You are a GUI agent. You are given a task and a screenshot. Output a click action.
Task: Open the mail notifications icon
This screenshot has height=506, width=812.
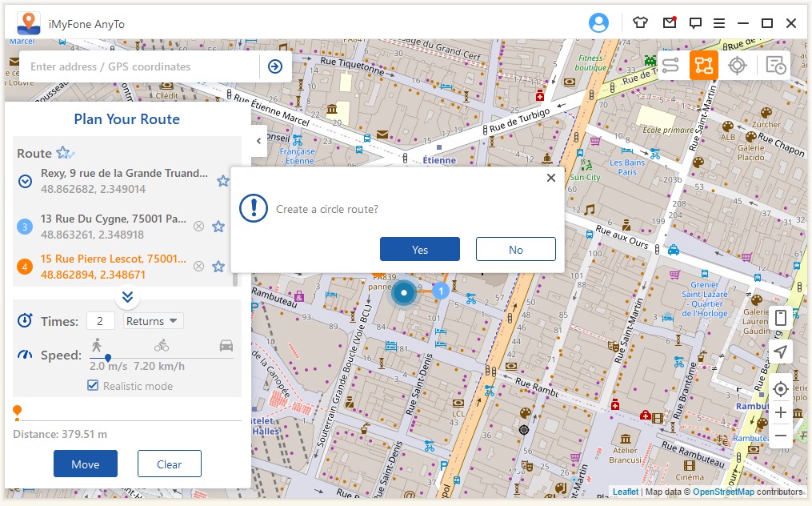(x=669, y=23)
